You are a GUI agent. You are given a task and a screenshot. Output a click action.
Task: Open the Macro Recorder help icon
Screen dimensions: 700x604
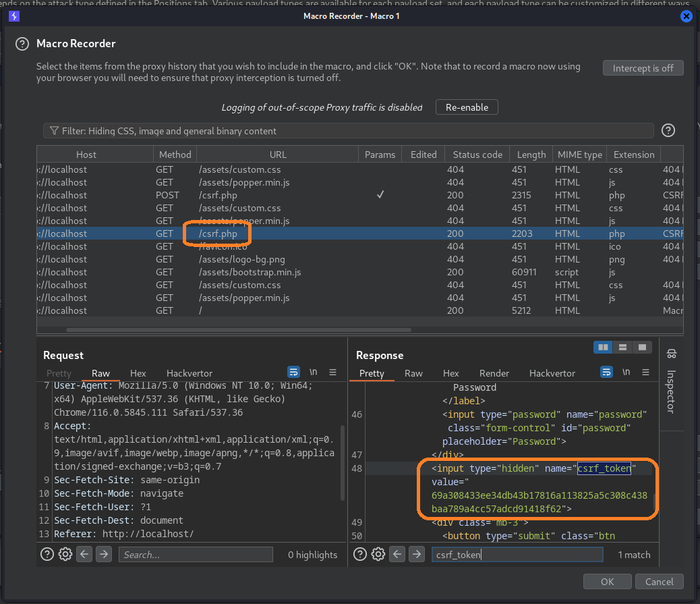(24, 44)
